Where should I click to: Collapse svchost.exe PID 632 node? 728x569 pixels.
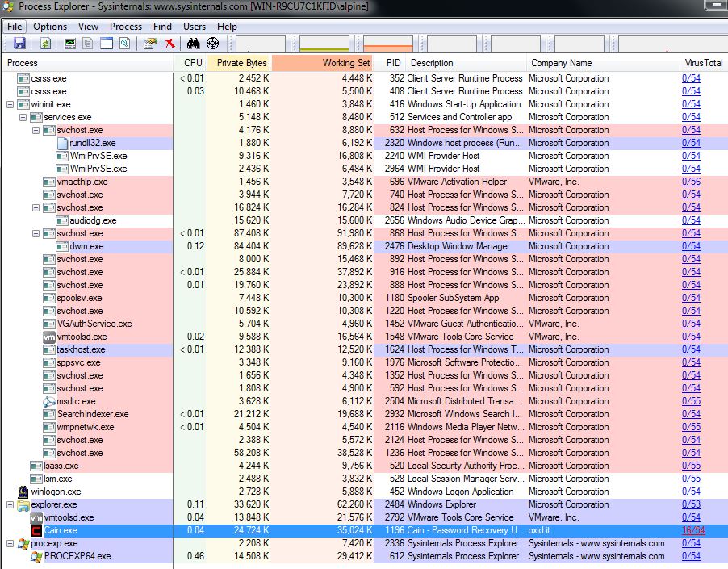click(x=36, y=131)
